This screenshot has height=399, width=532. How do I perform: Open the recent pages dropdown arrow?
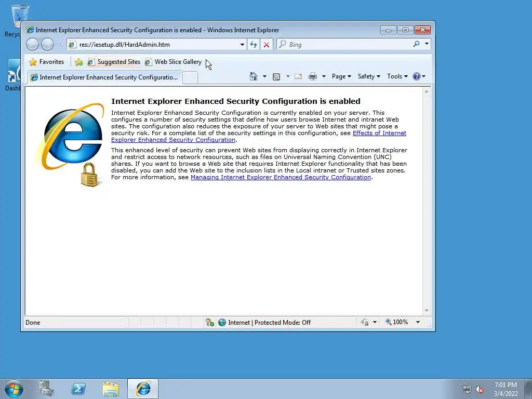(x=59, y=45)
